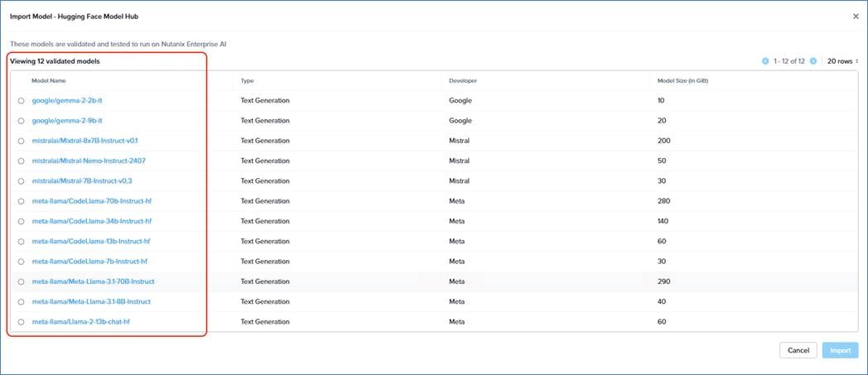The height and width of the screenshot is (375, 868).
Task: Select the google/gemma-2-9b-it radio button
Action: (x=21, y=121)
